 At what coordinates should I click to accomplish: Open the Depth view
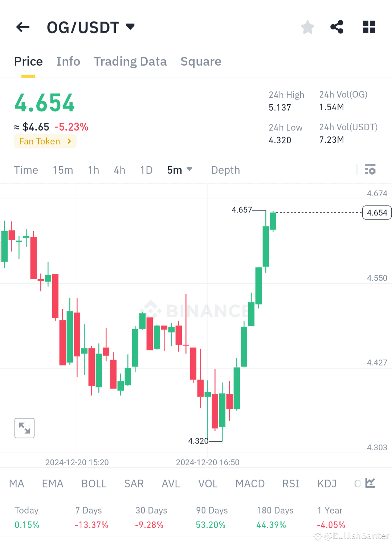click(225, 169)
